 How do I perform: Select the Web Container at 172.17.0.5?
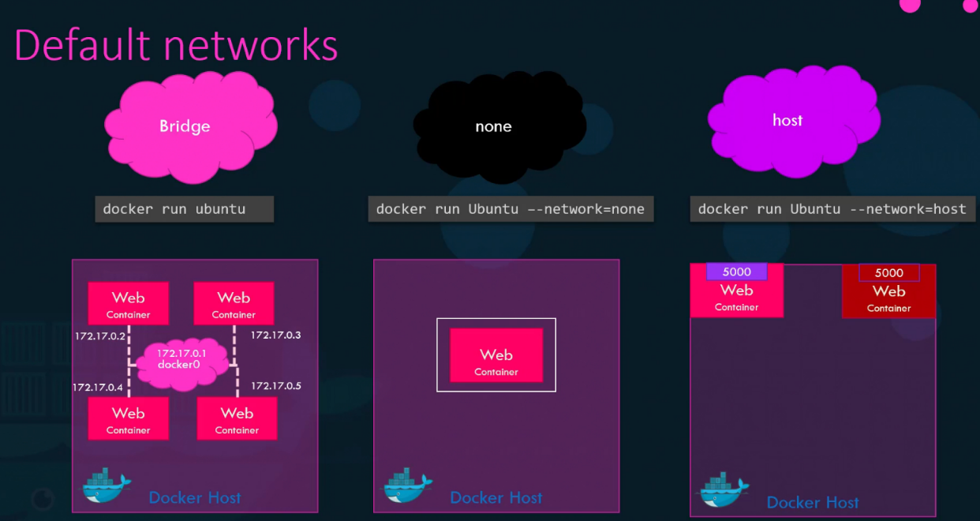click(x=237, y=418)
